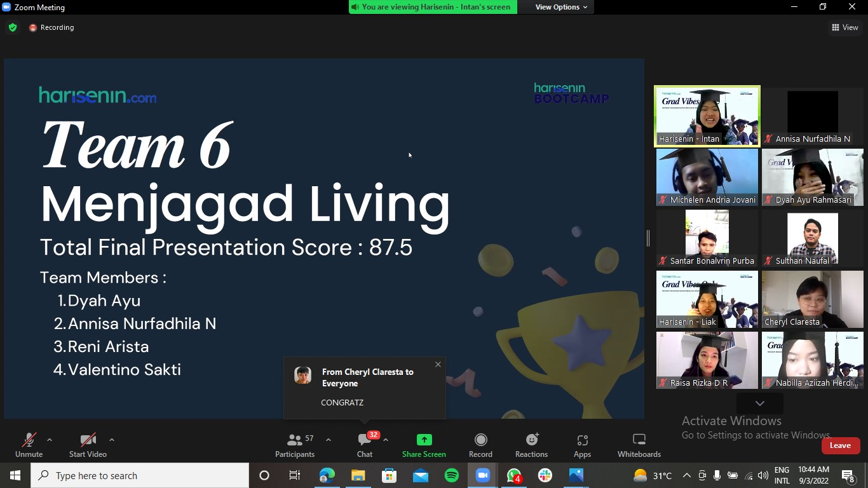The image size is (868, 488).
Task: Select Dyah Ayu Rahmasari video tile
Action: click(x=813, y=177)
